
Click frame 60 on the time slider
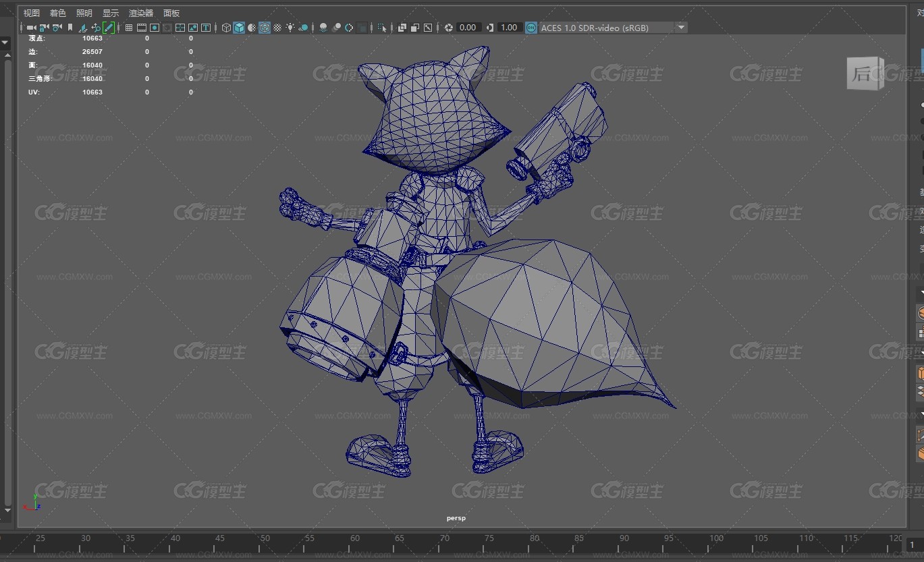(x=355, y=538)
